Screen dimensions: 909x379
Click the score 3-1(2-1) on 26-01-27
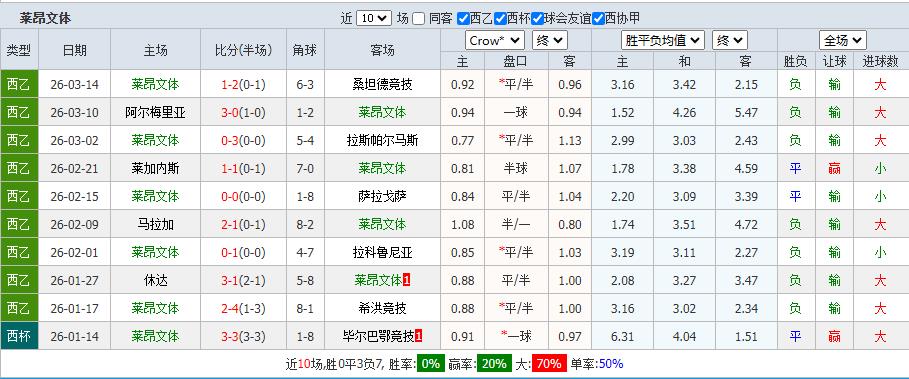(243, 280)
